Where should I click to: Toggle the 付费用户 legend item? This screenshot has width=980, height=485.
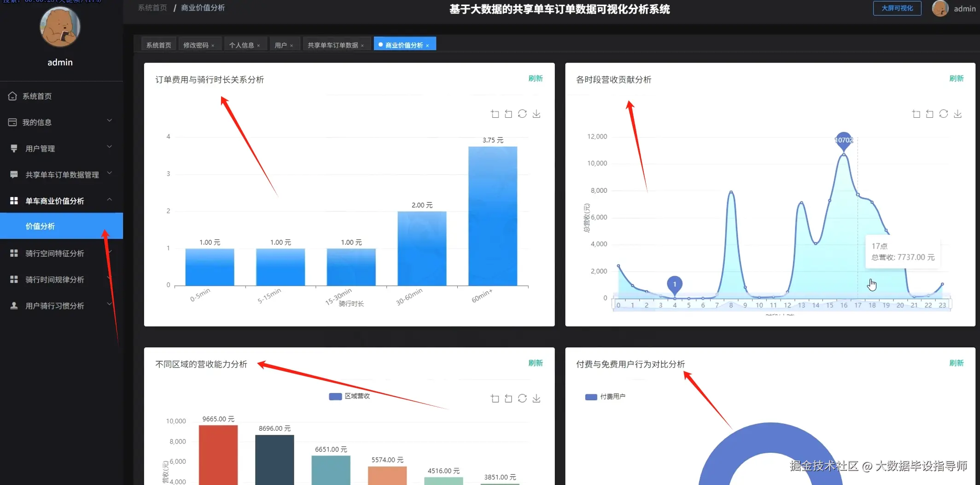[605, 396]
